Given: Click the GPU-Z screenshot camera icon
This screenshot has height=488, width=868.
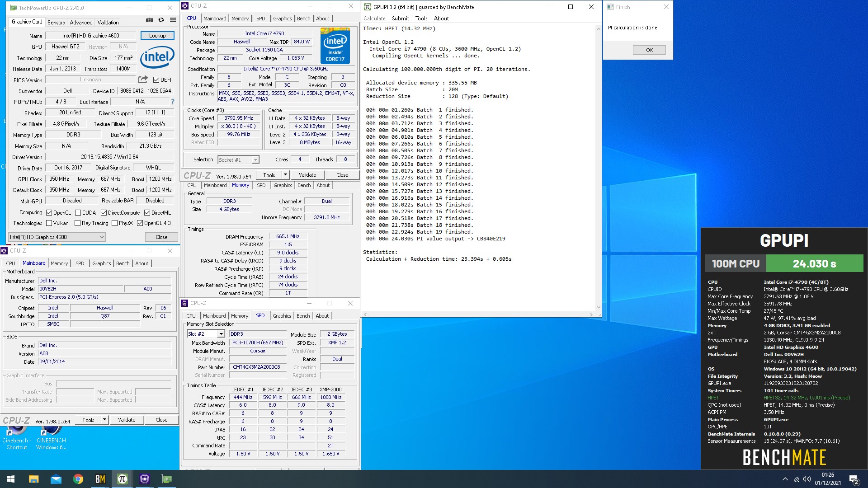Looking at the screenshot, I should (x=149, y=20).
